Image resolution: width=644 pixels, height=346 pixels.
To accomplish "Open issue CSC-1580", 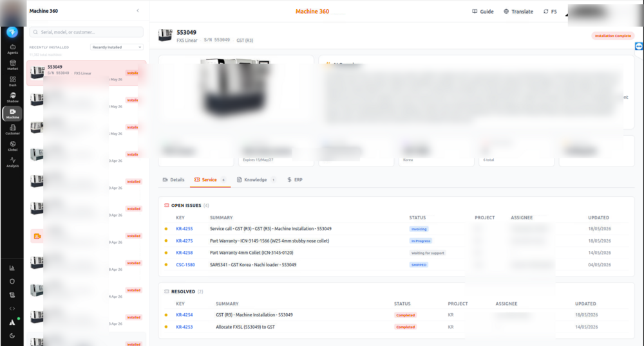I will pos(185,265).
